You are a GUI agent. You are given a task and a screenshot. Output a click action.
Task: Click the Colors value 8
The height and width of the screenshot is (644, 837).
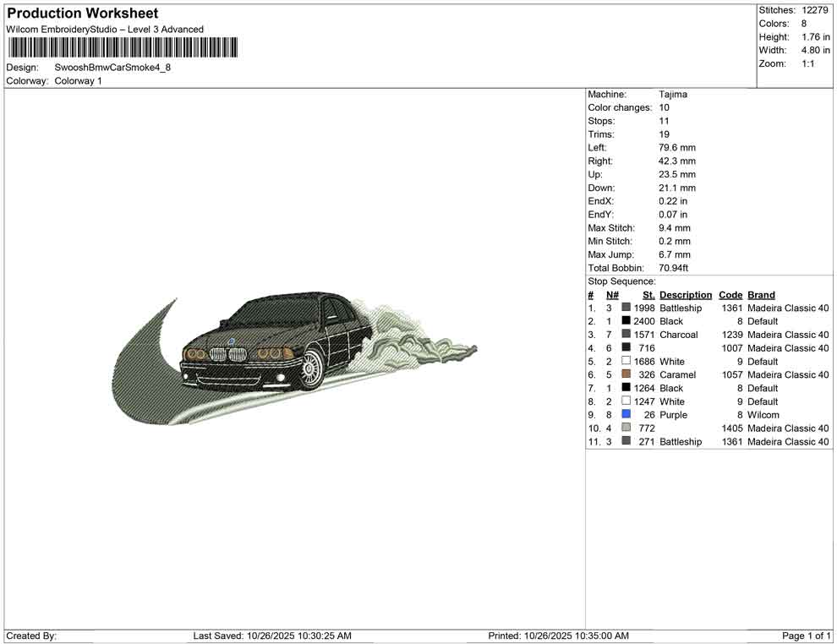click(x=804, y=24)
